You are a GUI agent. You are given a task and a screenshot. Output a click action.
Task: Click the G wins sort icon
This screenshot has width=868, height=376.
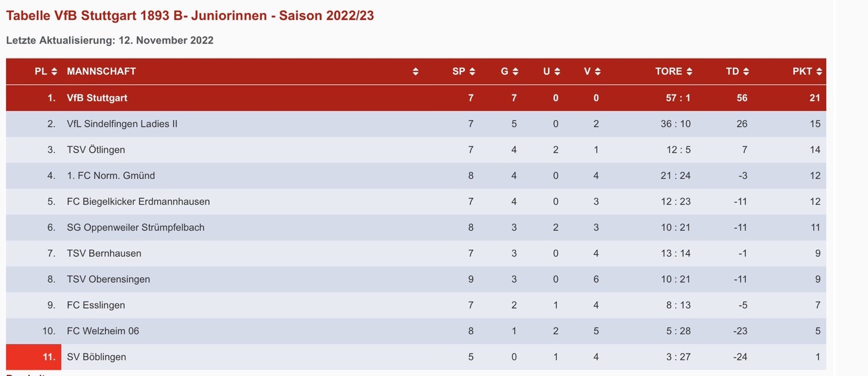point(515,72)
